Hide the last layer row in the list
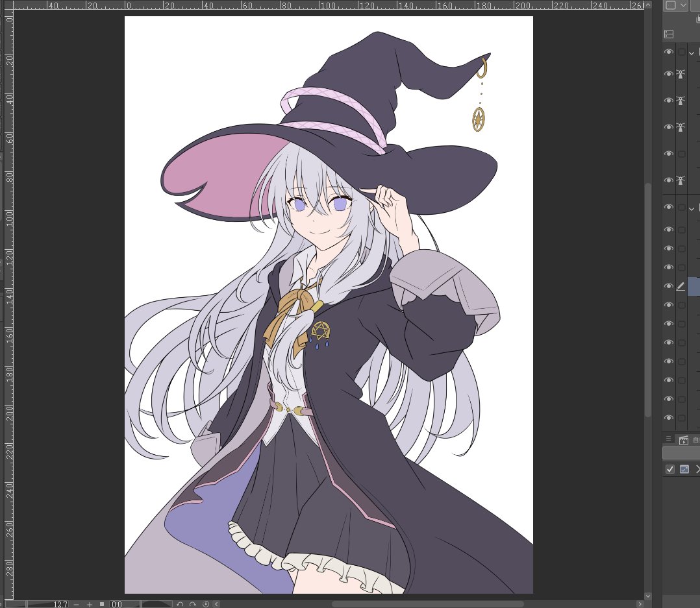The height and width of the screenshot is (608, 700). tap(668, 417)
